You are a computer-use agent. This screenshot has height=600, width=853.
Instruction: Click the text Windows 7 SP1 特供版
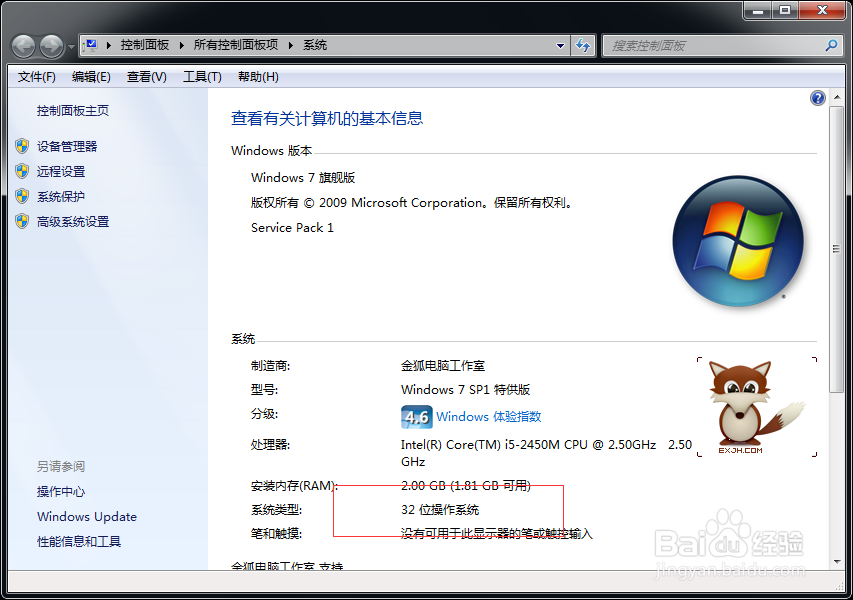pyautogui.click(x=466, y=389)
